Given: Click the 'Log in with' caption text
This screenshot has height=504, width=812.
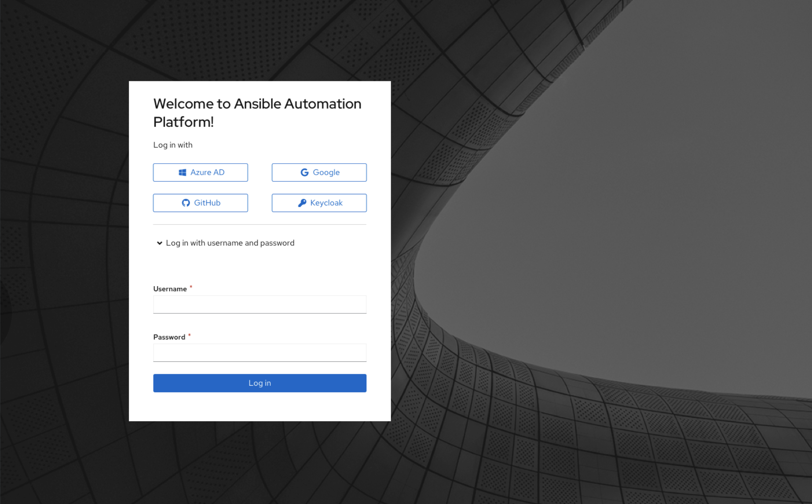Looking at the screenshot, I should point(173,145).
